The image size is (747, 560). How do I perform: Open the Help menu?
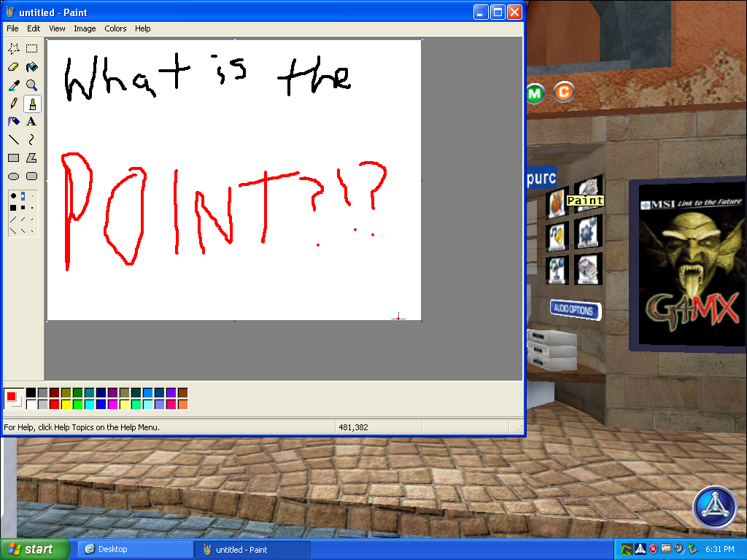(142, 28)
